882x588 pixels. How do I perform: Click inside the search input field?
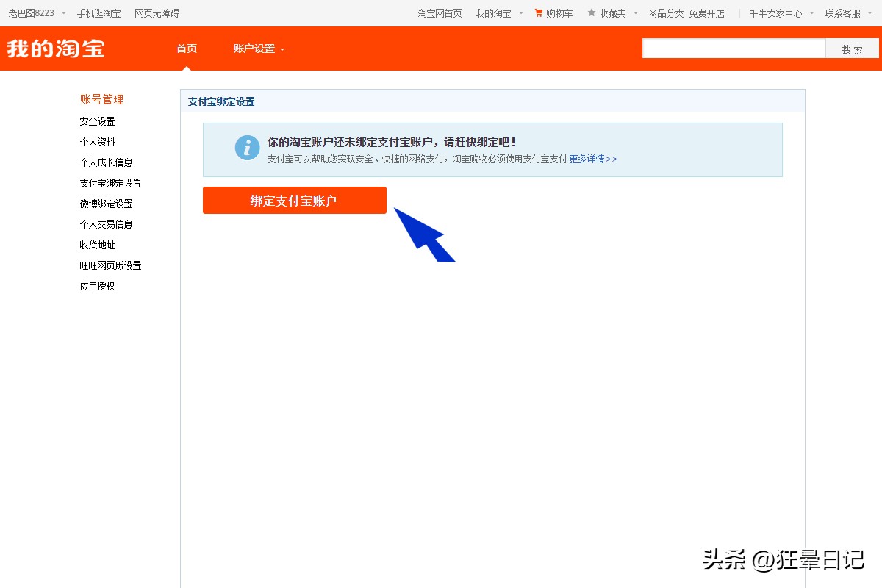pos(735,49)
